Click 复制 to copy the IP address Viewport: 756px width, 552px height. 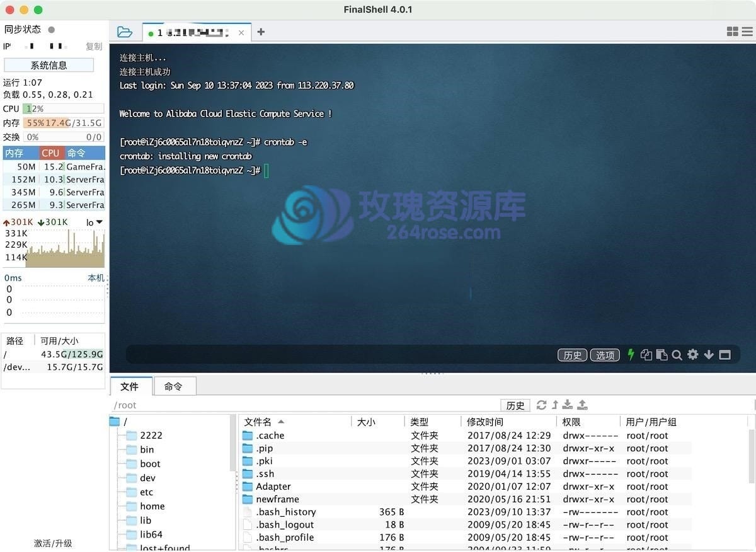94,47
